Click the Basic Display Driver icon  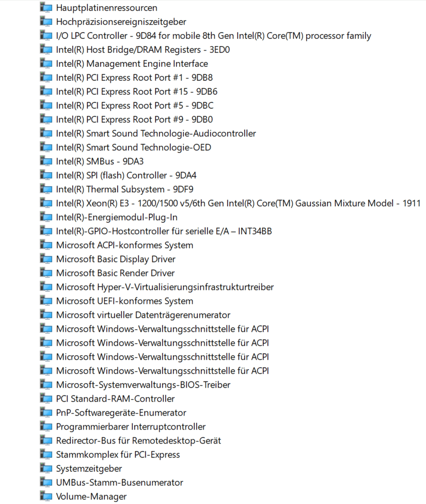46,259
